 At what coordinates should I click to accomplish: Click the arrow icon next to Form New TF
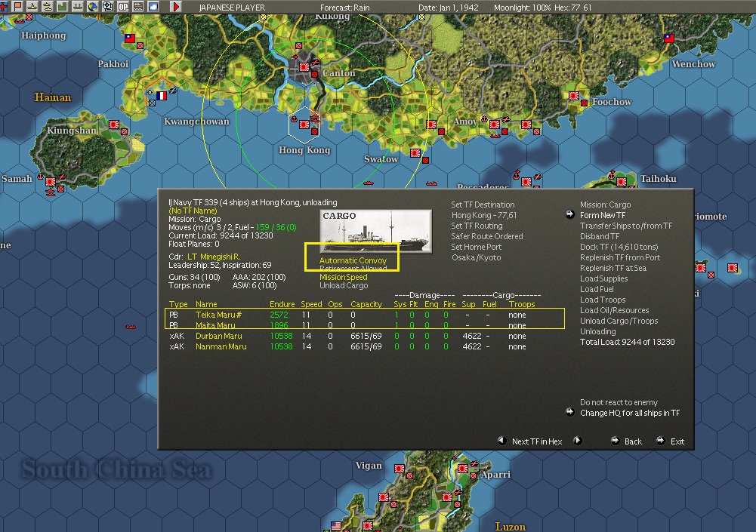point(571,215)
